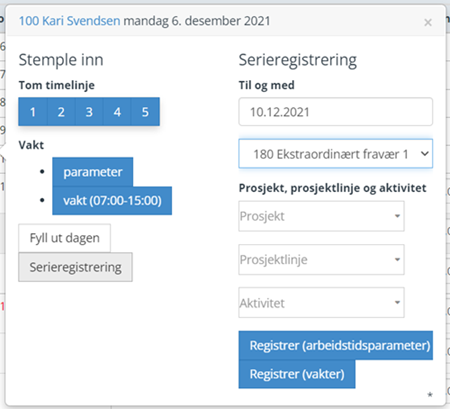Close the dialog with the X icon
450x409 pixels.
pos(428,22)
